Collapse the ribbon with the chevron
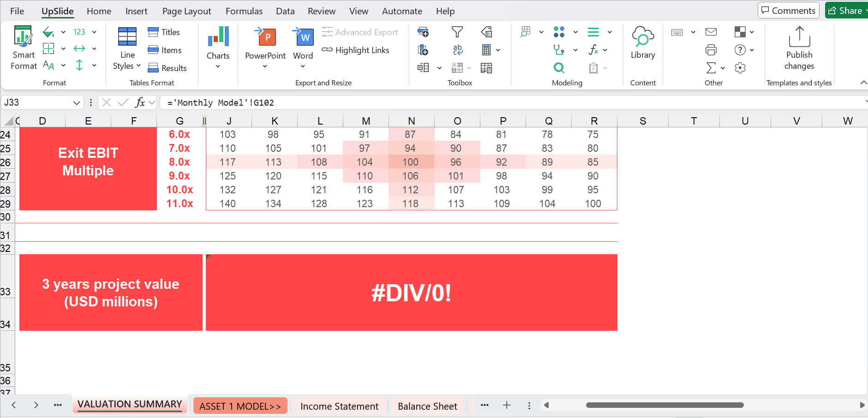Viewport: 868px width, 418px height. tap(863, 83)
